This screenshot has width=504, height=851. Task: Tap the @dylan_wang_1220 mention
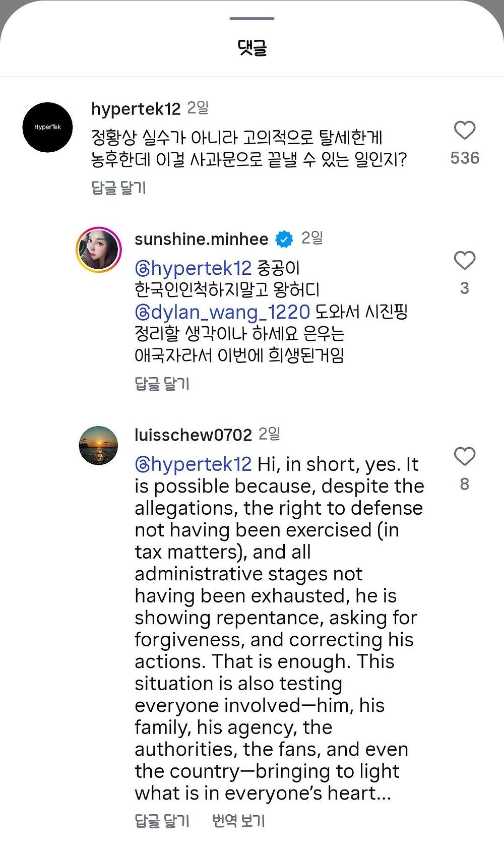point(222,312)
